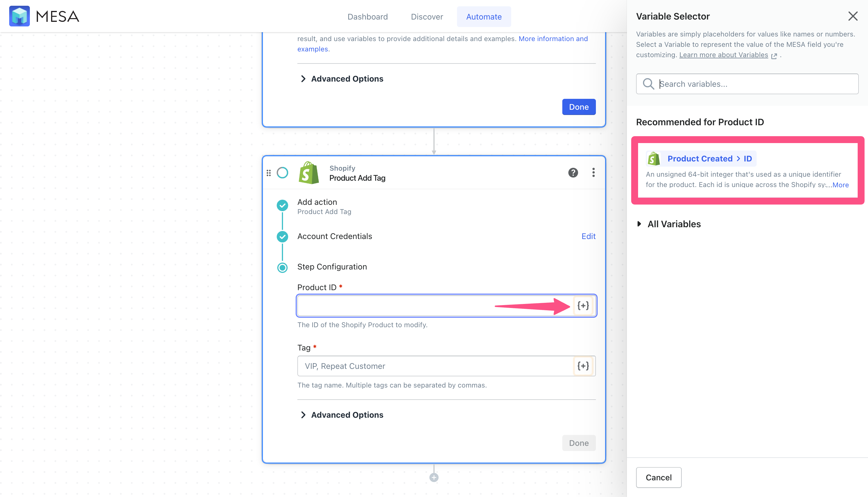Click the Recommended for Product ID heading
The width and height of the screenshot is (868, 497).
(700, 122)
